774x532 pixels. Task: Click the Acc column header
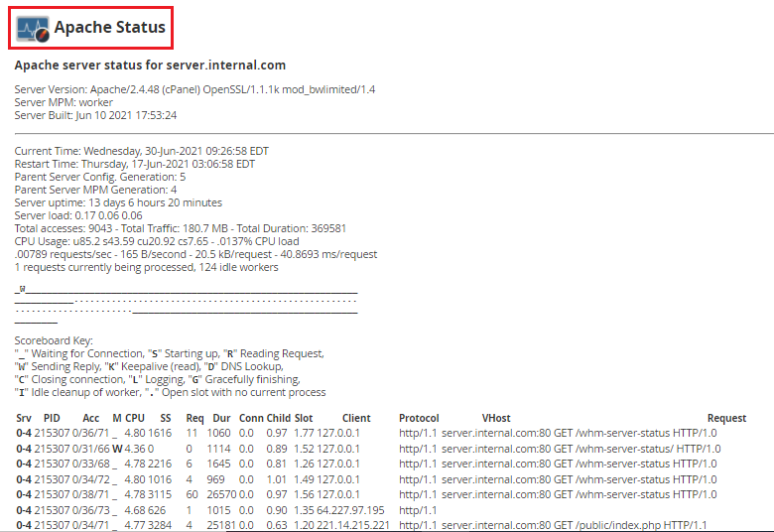[91, 418]
